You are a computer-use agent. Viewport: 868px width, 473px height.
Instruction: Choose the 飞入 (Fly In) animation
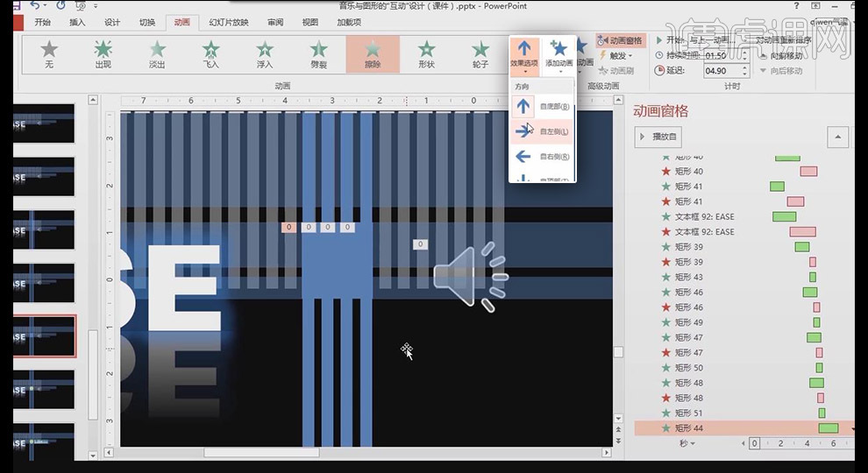click(210, 53)
